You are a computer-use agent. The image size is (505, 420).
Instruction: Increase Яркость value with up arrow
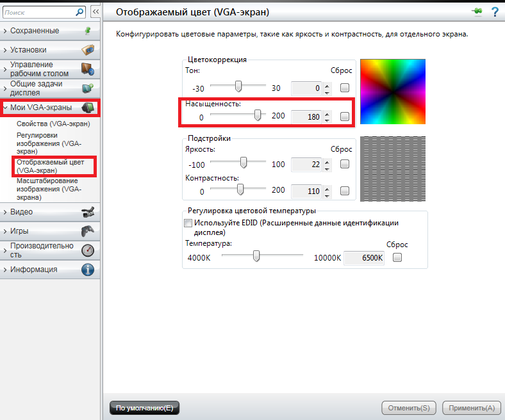point(327,162)
